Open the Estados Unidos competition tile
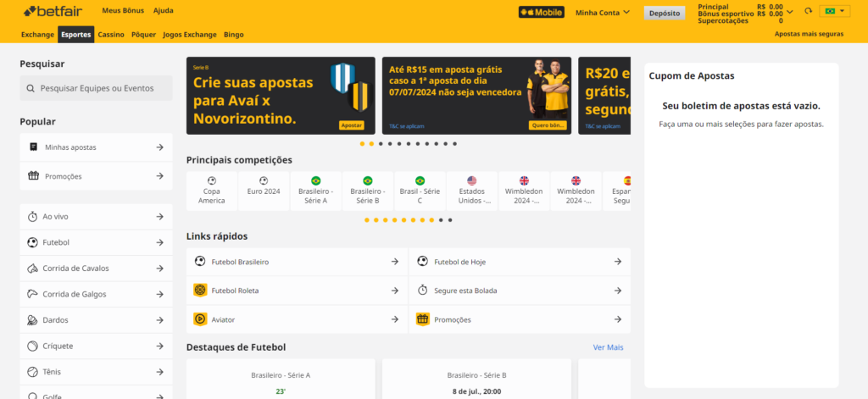The image size is (868, 399). [x=471, y=191]
